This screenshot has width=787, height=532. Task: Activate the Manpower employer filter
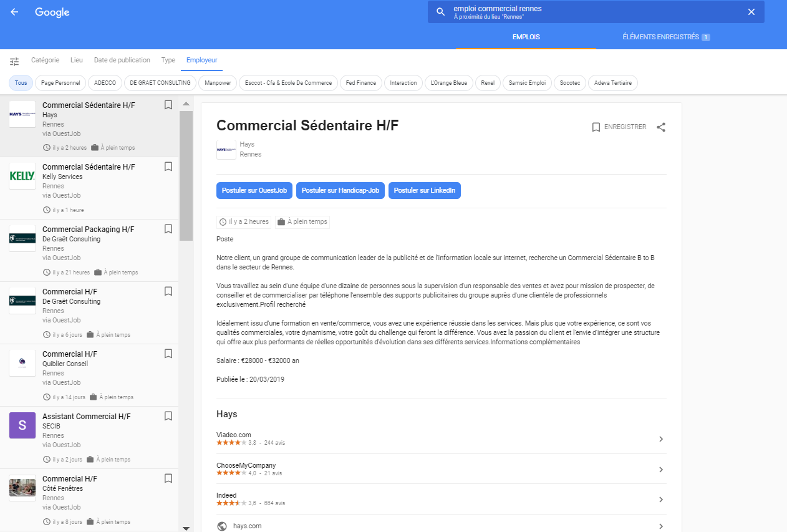click(x=217, y=82)
